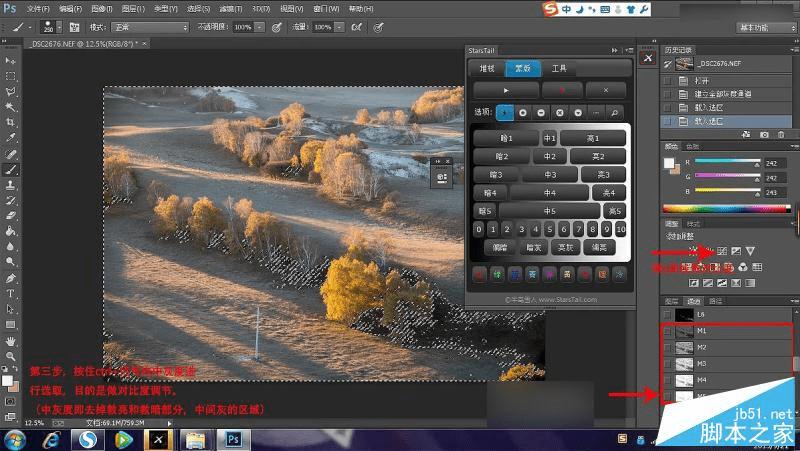Toggle visibility of channel M2
Image resolution: width=800 pixels, height=451 pixels.
667,347
